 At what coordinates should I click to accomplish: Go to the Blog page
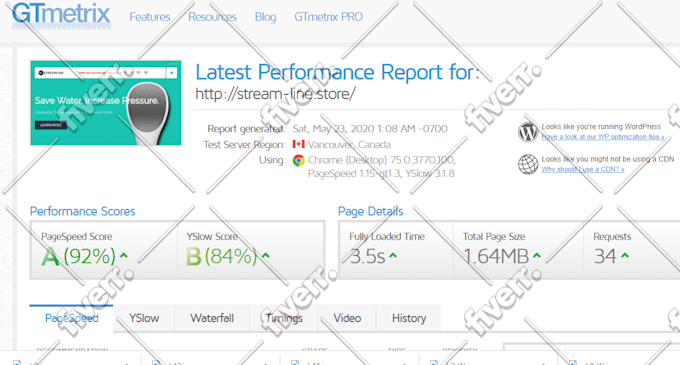click(x=265, y=17)
